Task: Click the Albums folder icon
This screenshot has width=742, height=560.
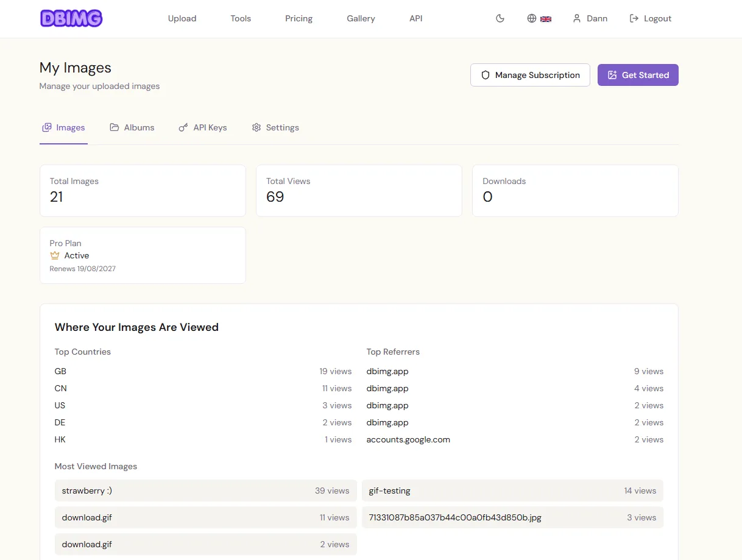Action: click(114, 127)
